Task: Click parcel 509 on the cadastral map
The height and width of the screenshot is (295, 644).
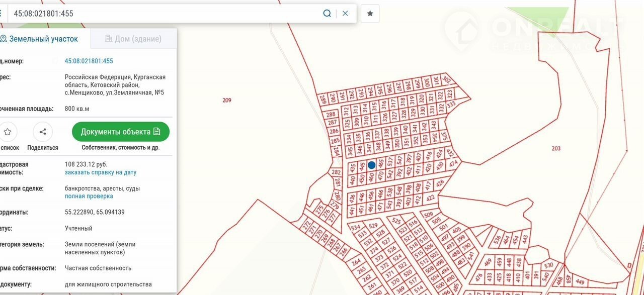Action: coord(429,216)
